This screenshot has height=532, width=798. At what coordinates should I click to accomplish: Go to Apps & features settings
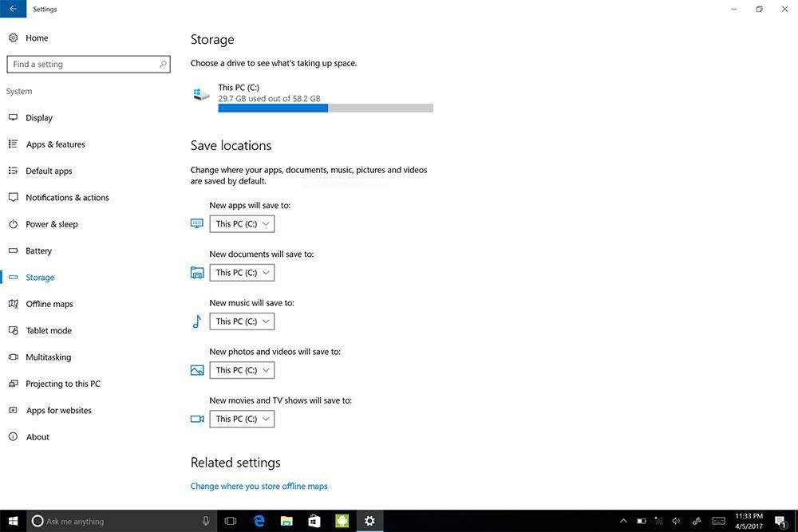pyautogui.click(x=55, y=144)
